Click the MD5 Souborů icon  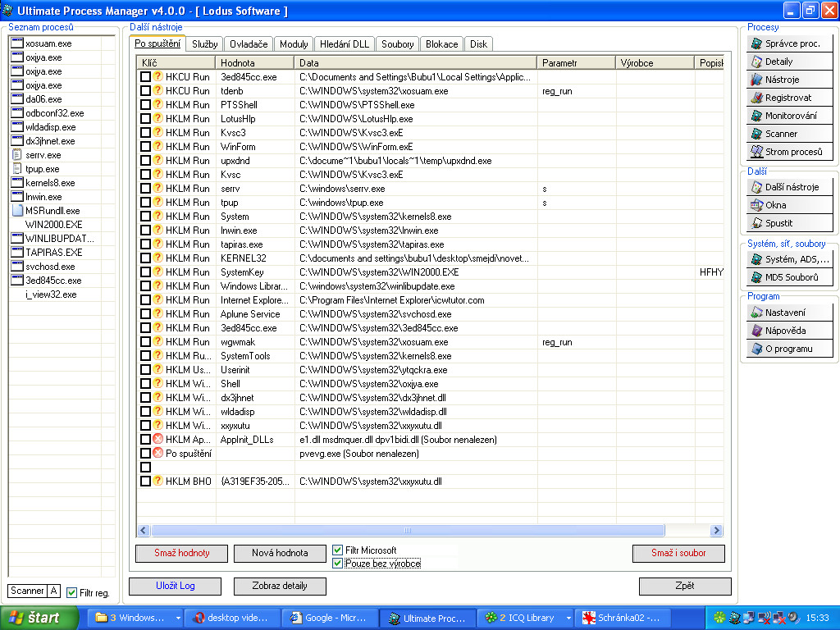[x=756, y=277]
